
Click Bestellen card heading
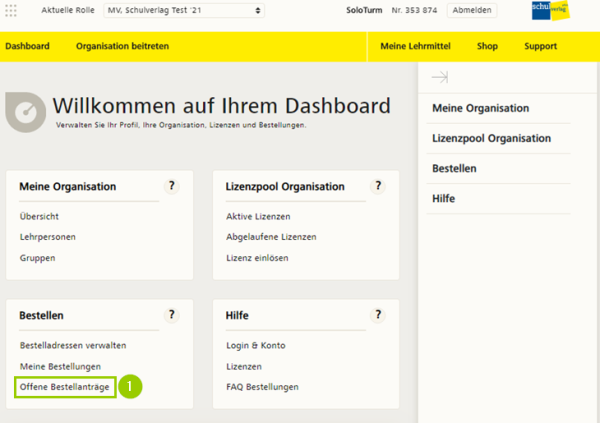tap(41, 315)
